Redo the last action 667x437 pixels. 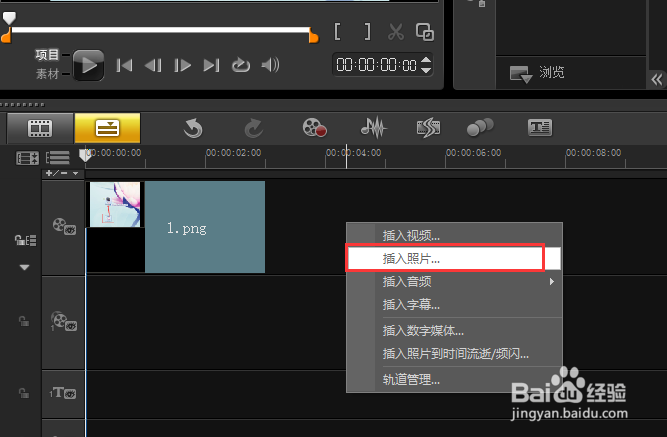click(254, 128)
